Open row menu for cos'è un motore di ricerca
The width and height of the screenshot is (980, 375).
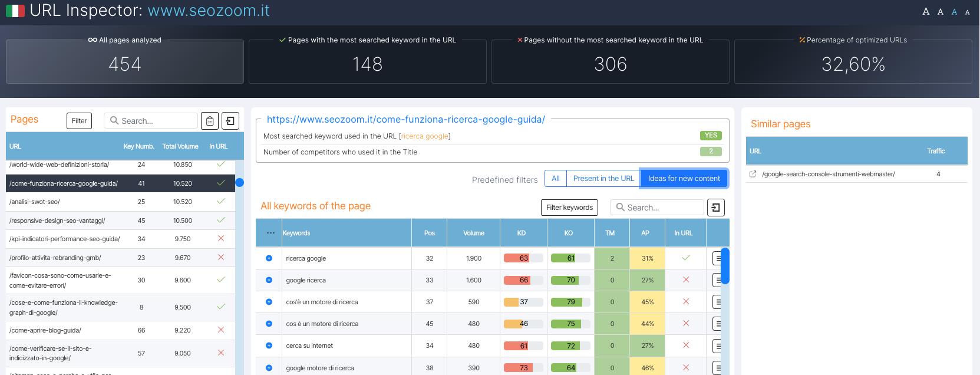click(718, 302)
